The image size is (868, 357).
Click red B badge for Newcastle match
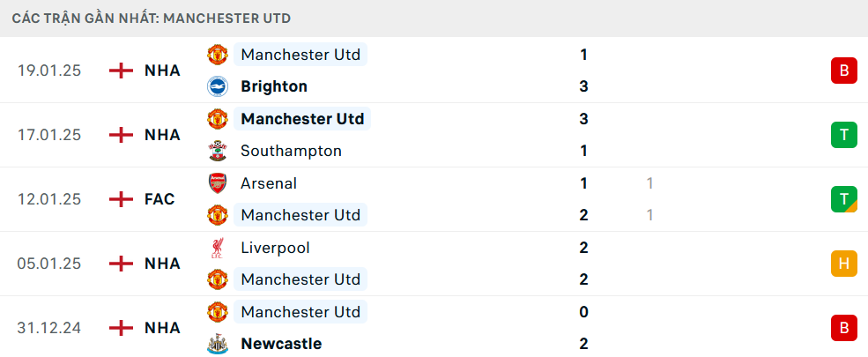[x=843, y=328]
